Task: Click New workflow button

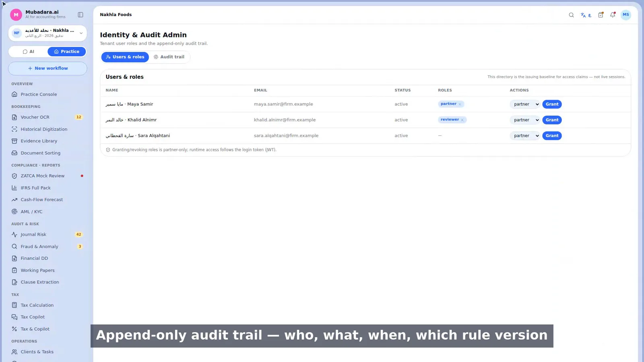Action: 47,68
